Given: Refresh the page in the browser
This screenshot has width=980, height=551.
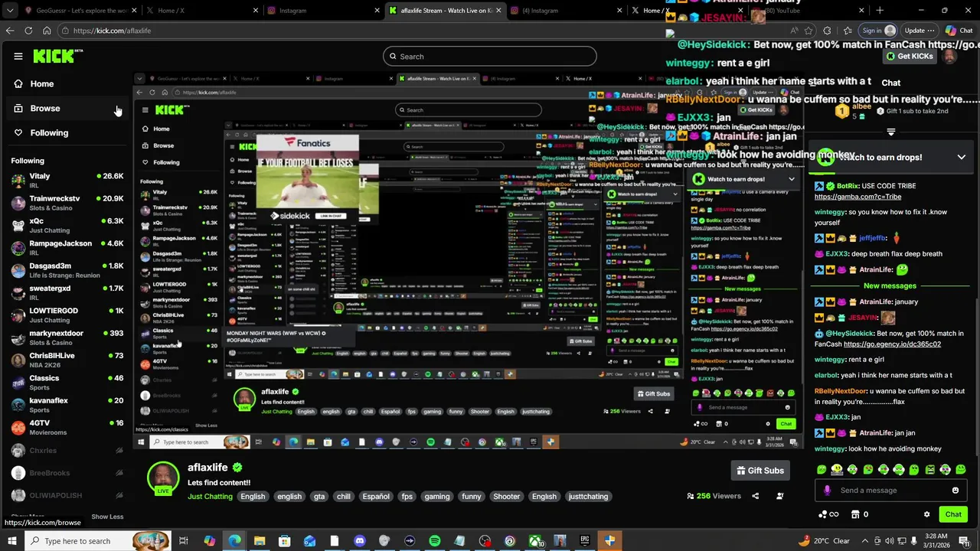Looking at the screenshot, I should coord(28,31).
